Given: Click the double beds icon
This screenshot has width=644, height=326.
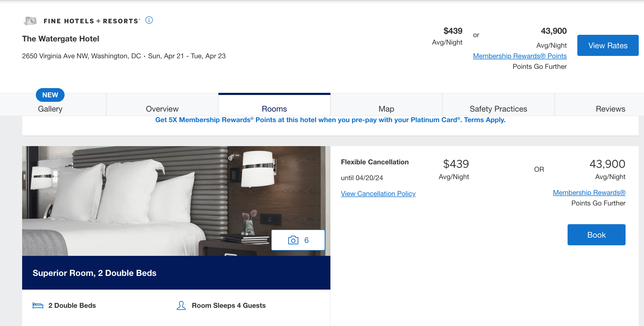Looking at the screenshot, I should [38, 305].
